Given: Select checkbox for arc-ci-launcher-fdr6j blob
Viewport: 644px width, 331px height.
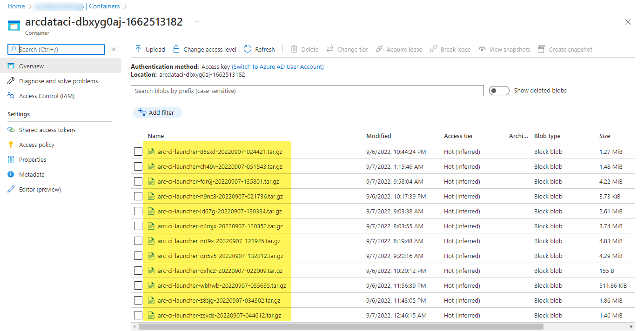Looking at the screenshot, I should pos(138,181).
